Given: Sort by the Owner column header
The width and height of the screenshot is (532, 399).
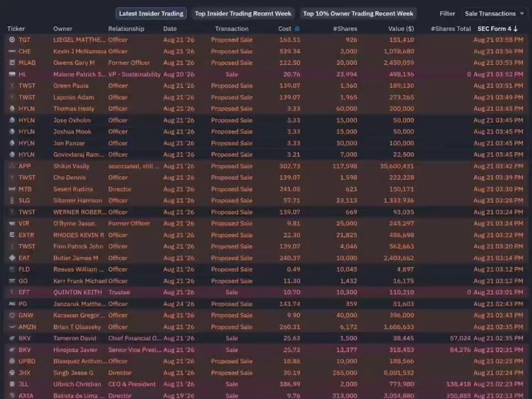Looking at the screenshot, I should click(x=63, y=29).
